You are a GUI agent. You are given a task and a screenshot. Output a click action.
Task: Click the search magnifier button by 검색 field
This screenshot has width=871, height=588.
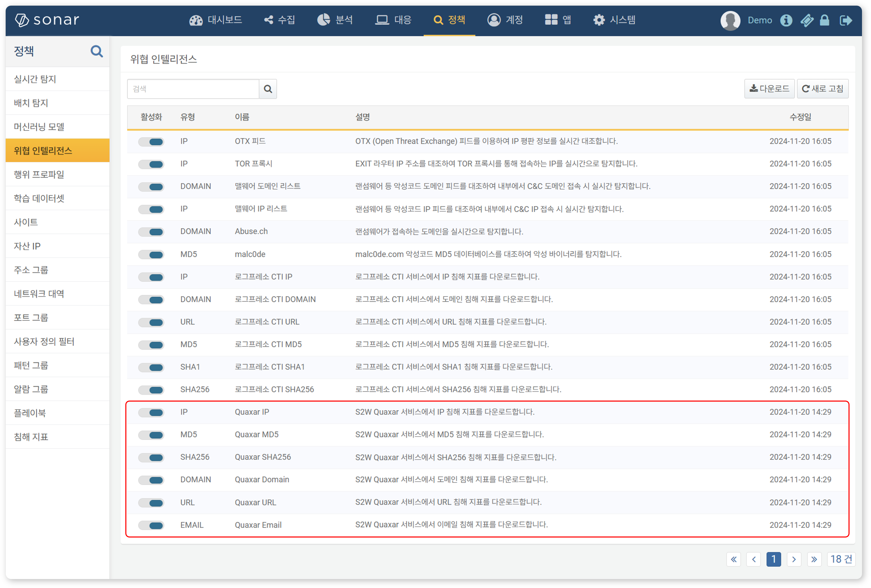(x=268, y=89)
